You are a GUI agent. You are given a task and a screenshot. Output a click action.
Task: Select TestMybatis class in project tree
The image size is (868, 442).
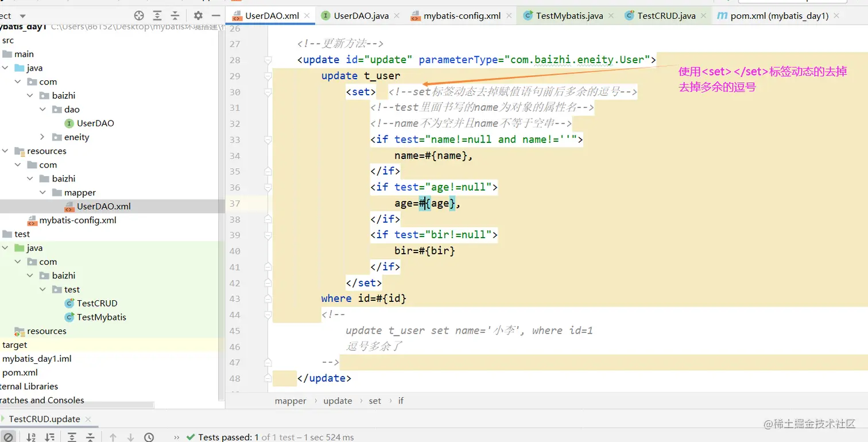point(95,317)
